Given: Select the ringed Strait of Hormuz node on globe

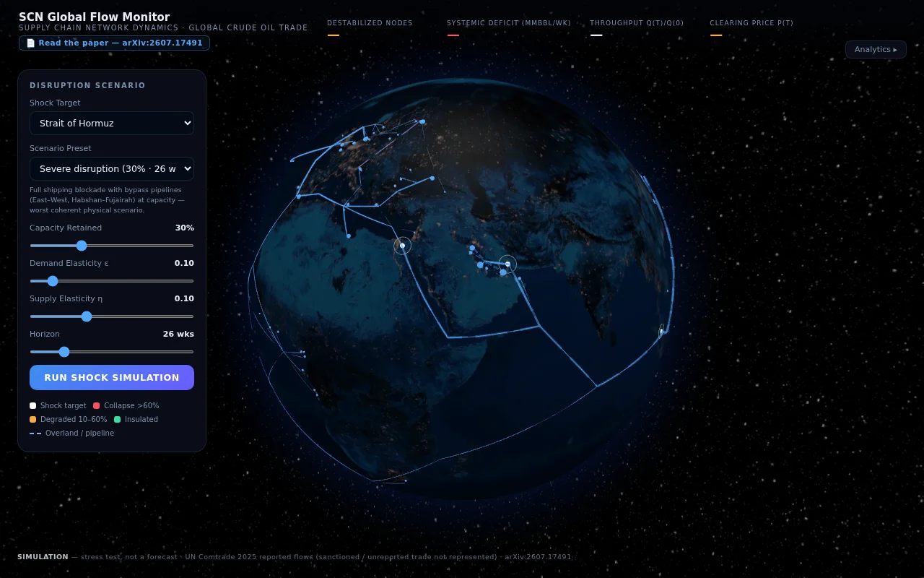Looking at the screenshot, I should (507, 264).
